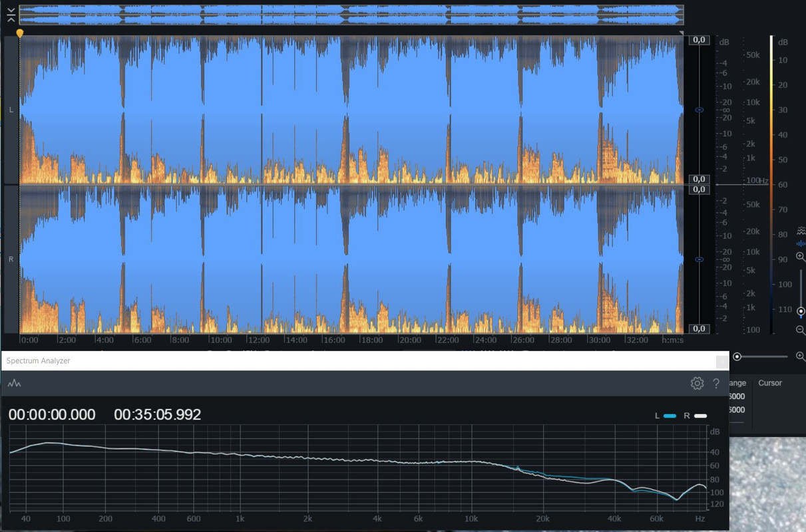This screenshot has height=532, width=806.
Task: Open Spectrum Analyzer help question mark
Action: 716,383
